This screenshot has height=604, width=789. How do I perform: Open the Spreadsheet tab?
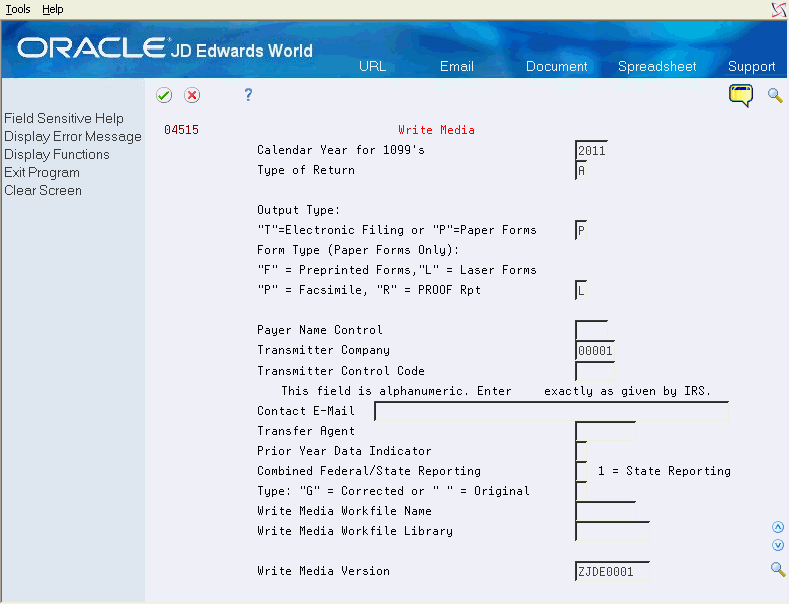click(x=657, y=66)
